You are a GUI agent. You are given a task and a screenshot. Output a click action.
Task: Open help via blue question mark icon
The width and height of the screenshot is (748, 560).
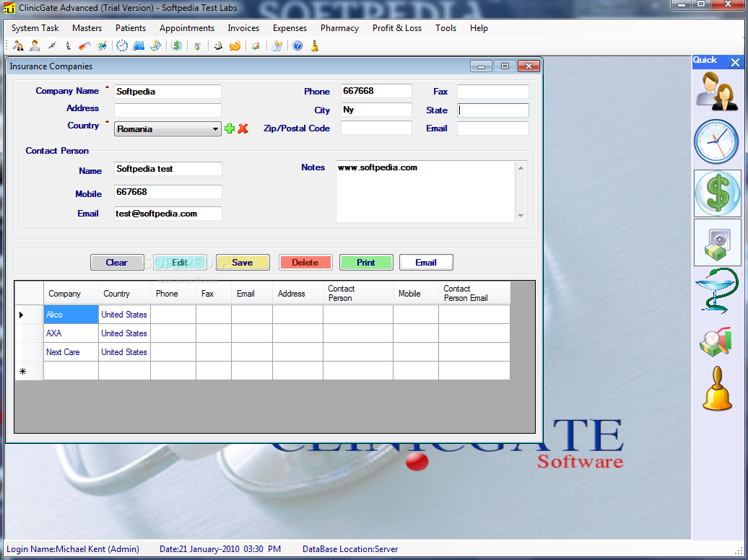[297, 45]
